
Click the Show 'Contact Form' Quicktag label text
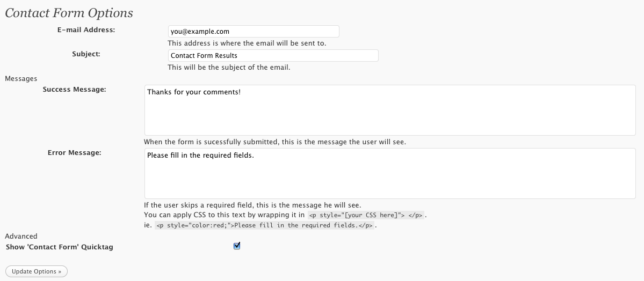click(x=59, y=247)
